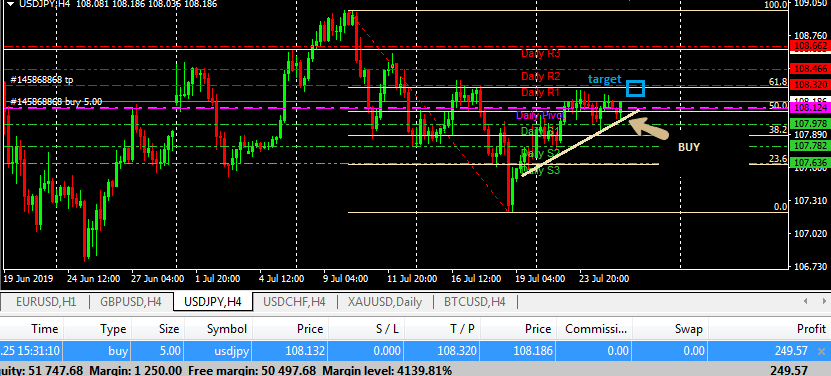Click the Swap column header

click(x=689, y=329)
